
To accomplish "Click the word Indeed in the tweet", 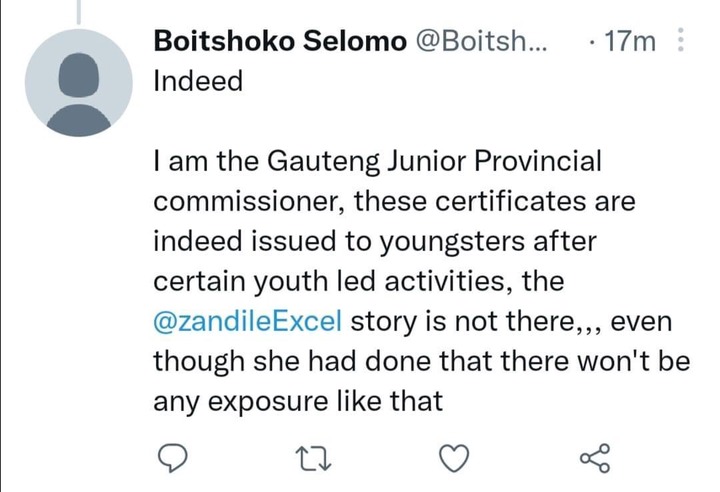I will click(198, 81).
